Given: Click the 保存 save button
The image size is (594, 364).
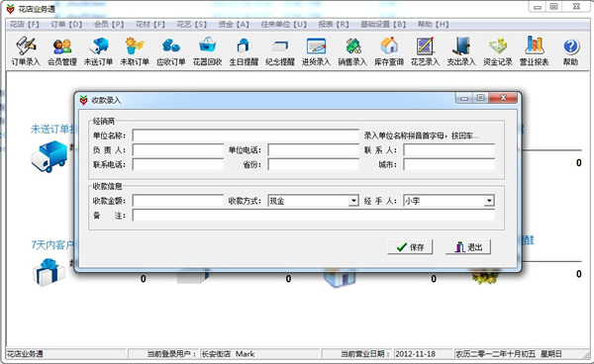Looking at the screenshot, I should point(410,247).
